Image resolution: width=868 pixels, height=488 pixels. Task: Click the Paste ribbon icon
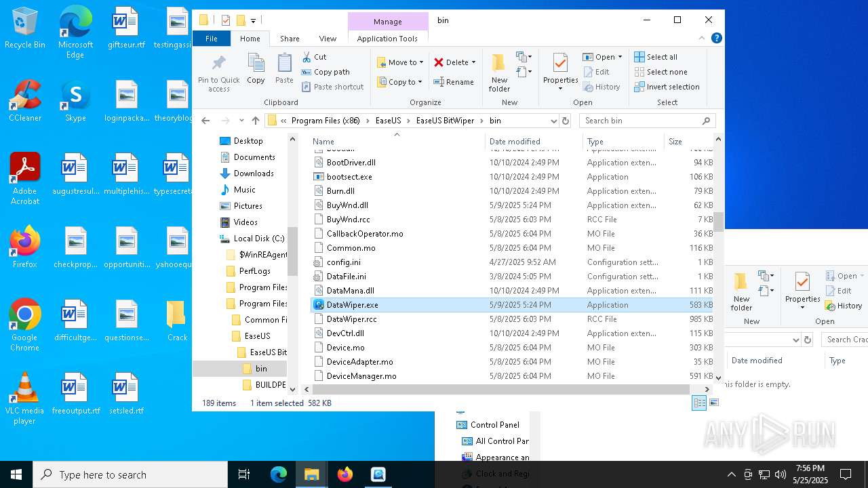coord(284,69)
